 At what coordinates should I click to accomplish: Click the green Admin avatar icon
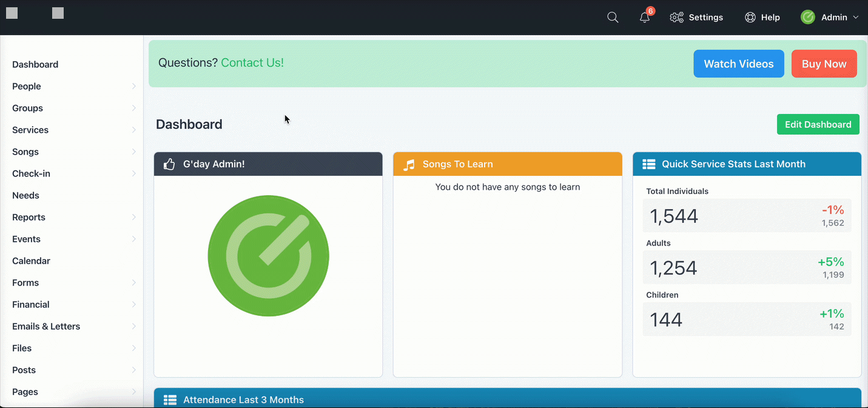(807, 18)
